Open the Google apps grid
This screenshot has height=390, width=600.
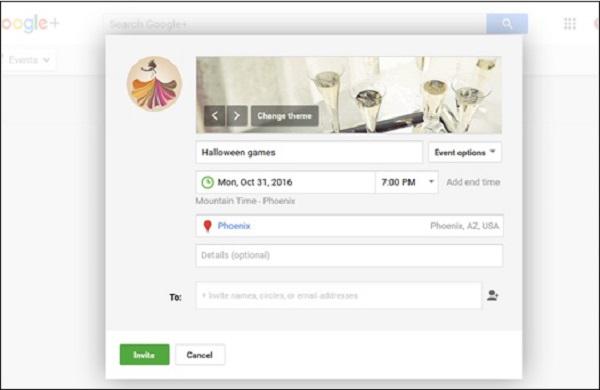click(x=570, y=24)
